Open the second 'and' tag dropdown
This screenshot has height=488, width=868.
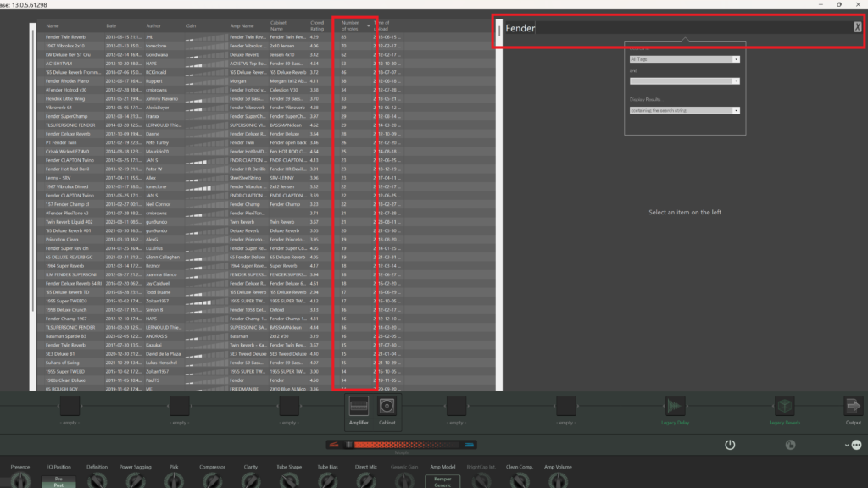coord(684,81)
